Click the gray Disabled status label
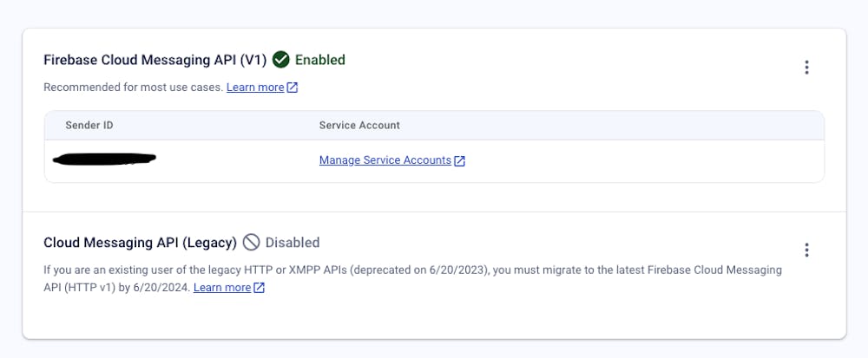The width and height of the screenshot is (868, 358). tap(293, 243)
